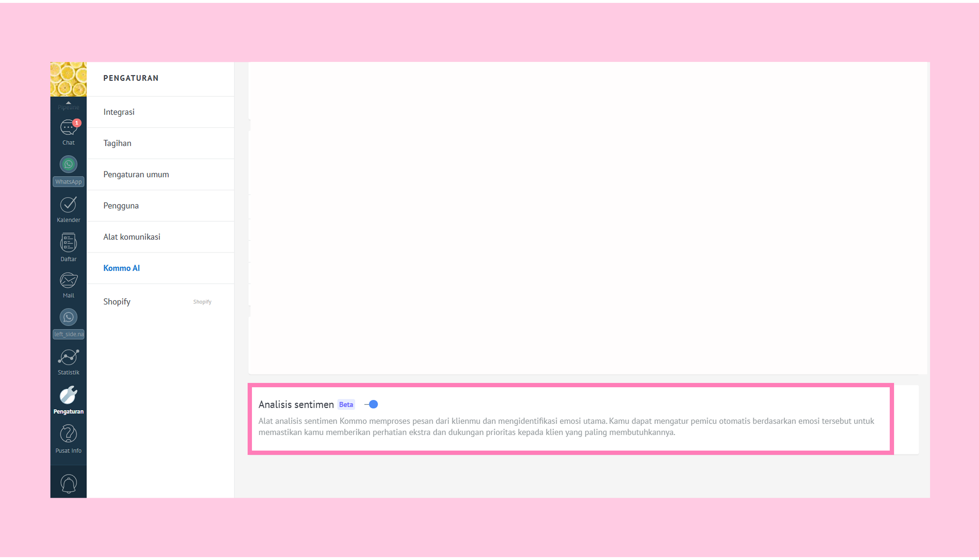
Task: Open the Chat section in sidebar
Action: [68, 132]
